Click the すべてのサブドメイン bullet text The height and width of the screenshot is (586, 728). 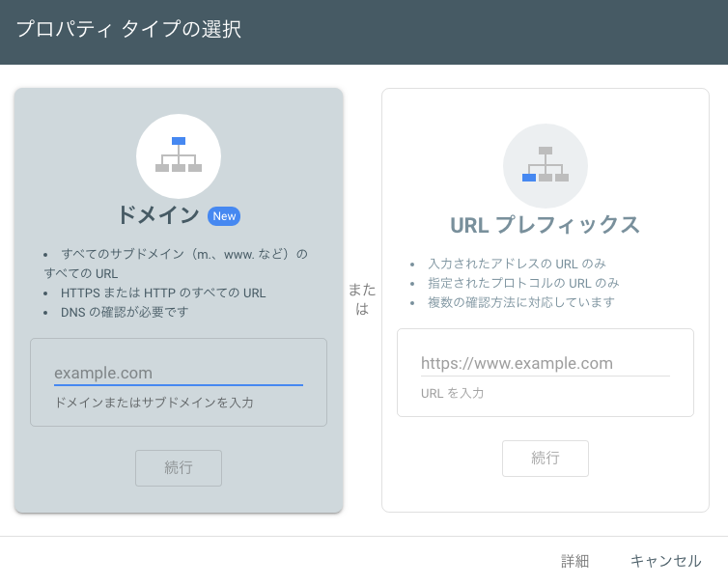click(x=176, y=264)
